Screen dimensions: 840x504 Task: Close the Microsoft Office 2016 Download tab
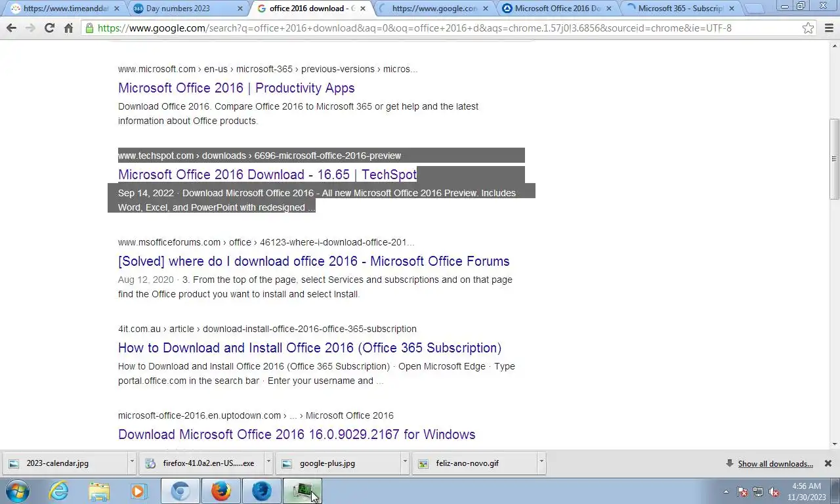coord(610,9)
